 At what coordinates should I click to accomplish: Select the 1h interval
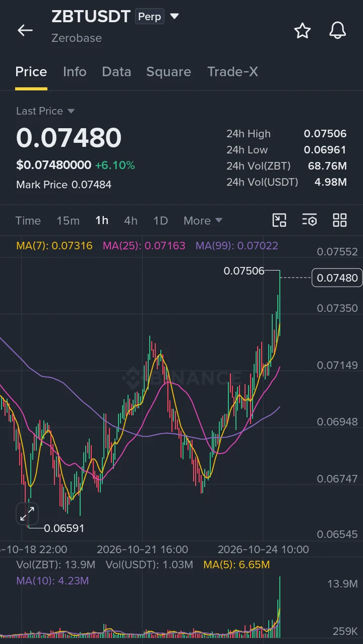click(x=102, y=221)
